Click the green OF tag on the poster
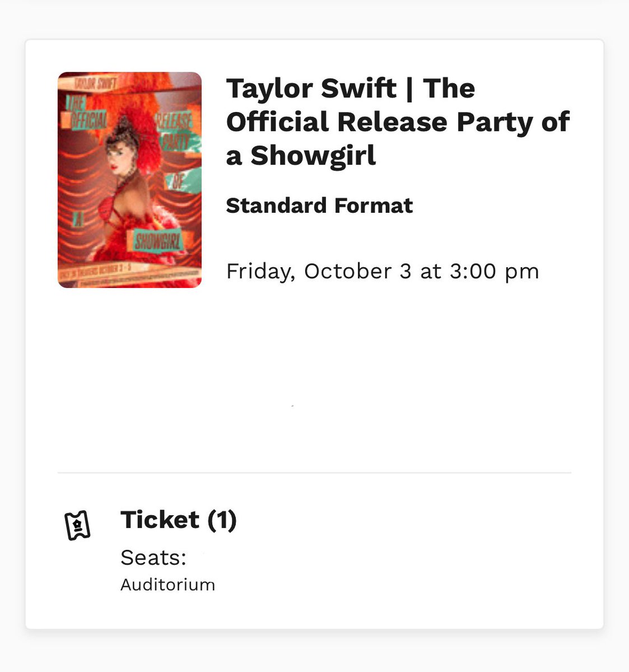 tap(185, 181)
